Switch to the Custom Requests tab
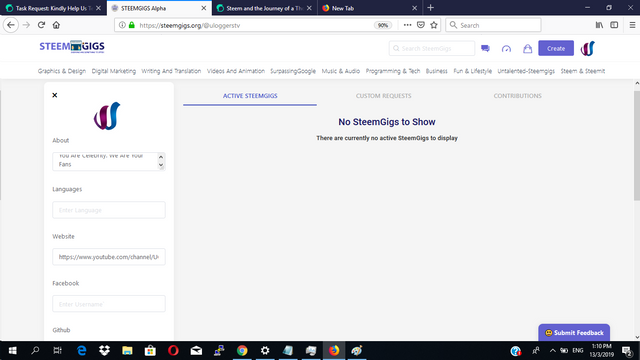640x360 pixels. [383, 96]
